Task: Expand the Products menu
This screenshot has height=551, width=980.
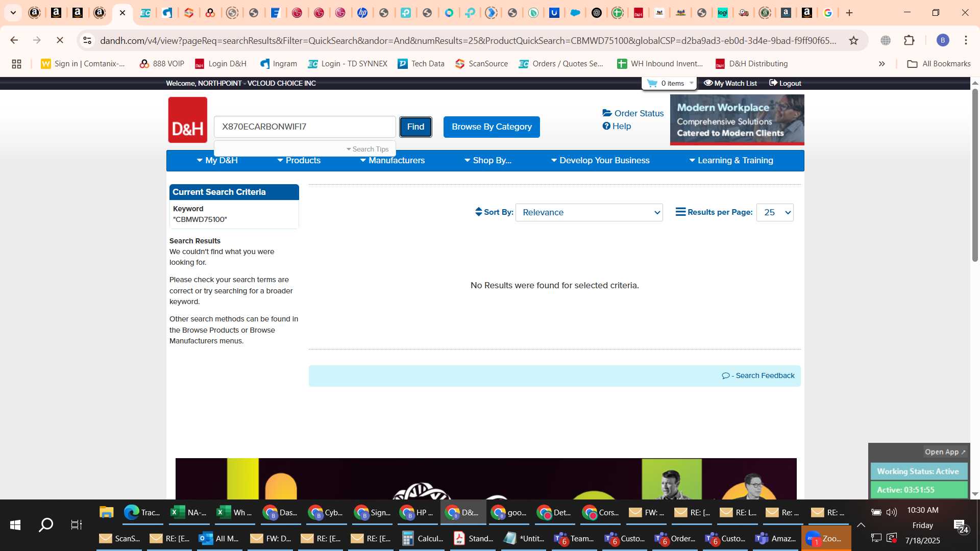Action: tap(299, 160)
